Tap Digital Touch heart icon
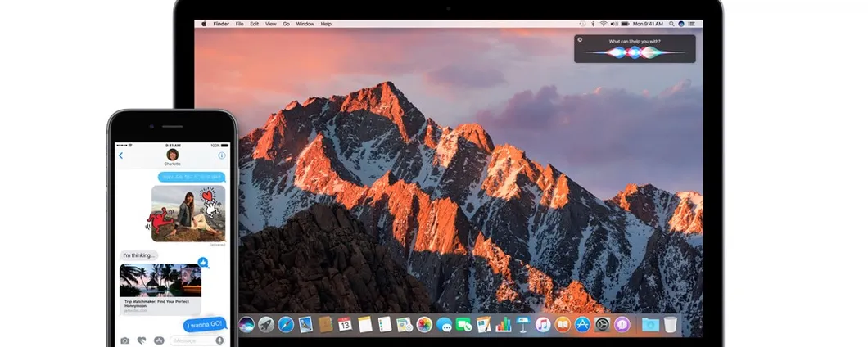868x347 pixels. tap(142, 340)
